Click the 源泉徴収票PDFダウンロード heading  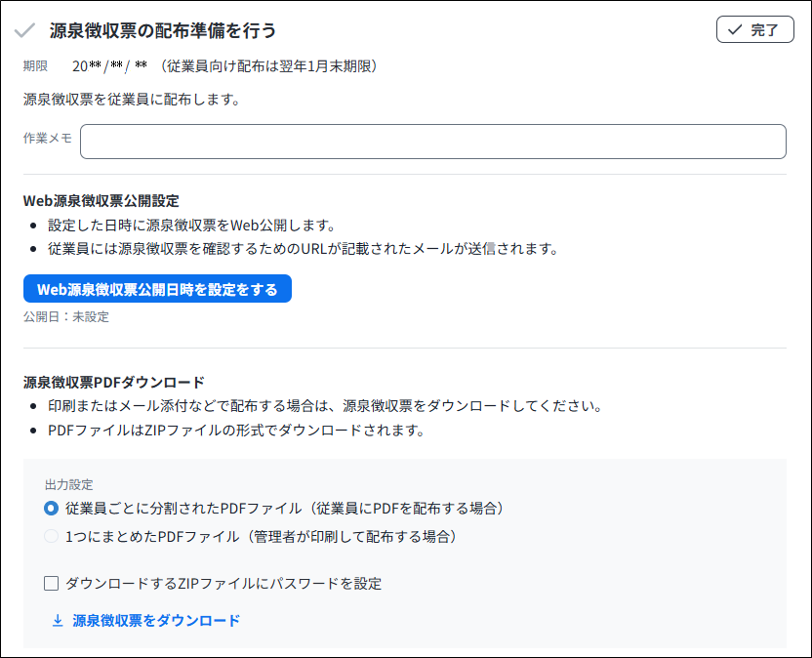[x=114, y=382]
